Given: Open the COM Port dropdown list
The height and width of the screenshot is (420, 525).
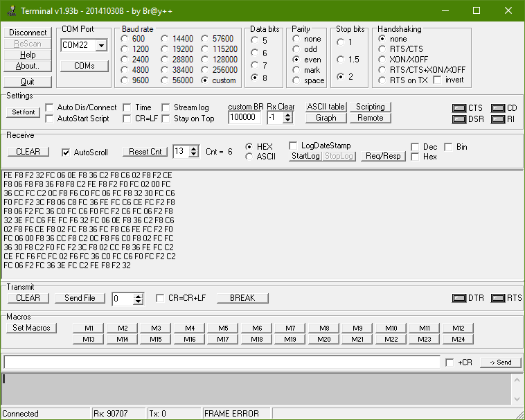Looking at the screenshot, I should pos(101,45).
